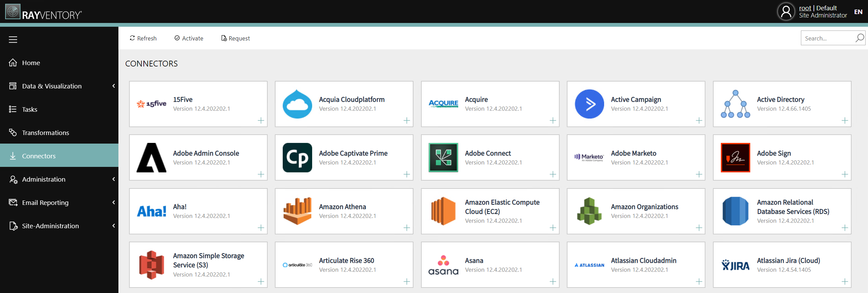
Task: Add Asana connector using plus icon
Action: point(553,282)
